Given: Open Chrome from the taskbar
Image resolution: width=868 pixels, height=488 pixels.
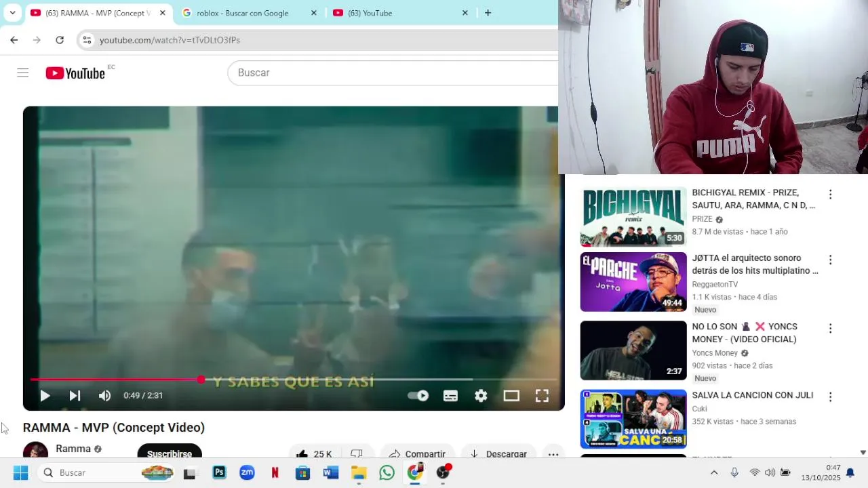Looking at the screenshot, I should pos(415,472).
